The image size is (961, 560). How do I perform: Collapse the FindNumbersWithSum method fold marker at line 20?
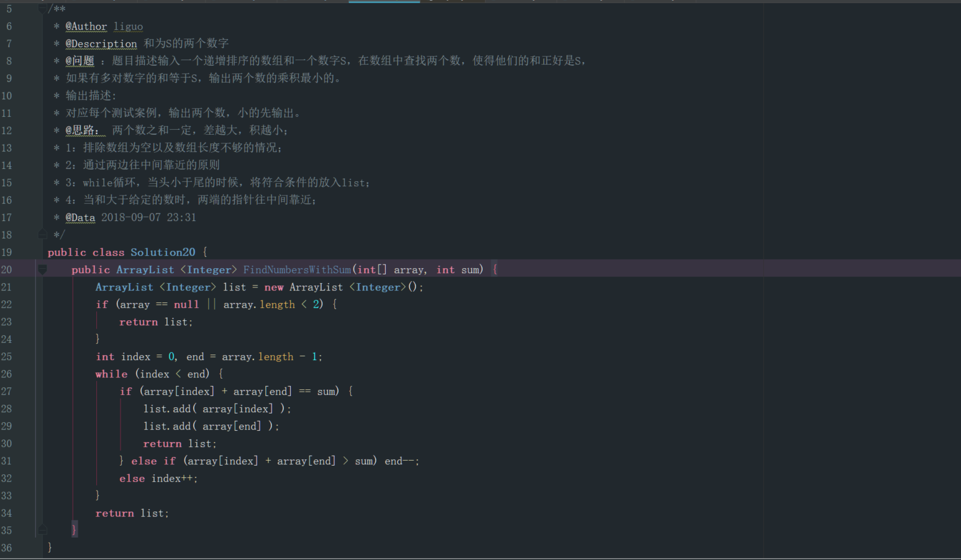42,269
